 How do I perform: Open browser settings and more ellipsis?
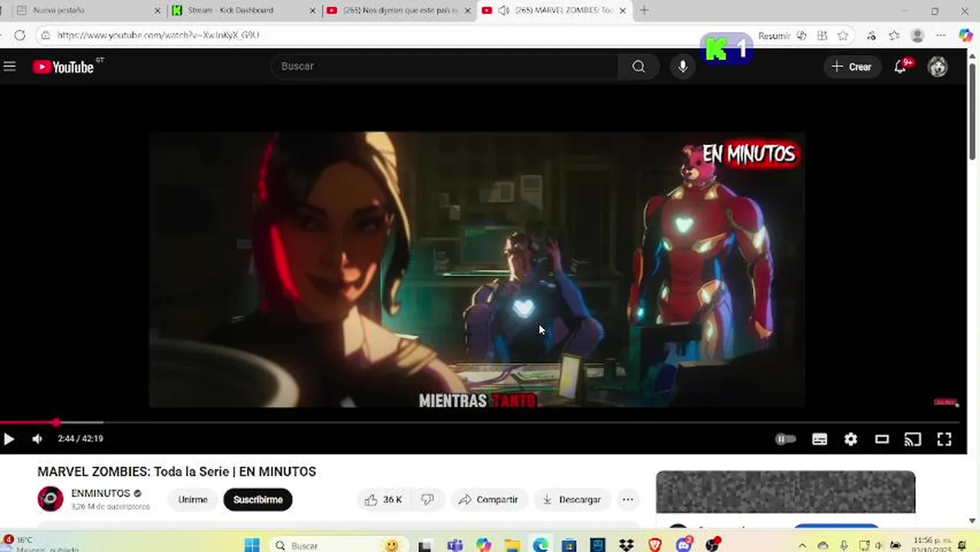[x=941, y=36]
